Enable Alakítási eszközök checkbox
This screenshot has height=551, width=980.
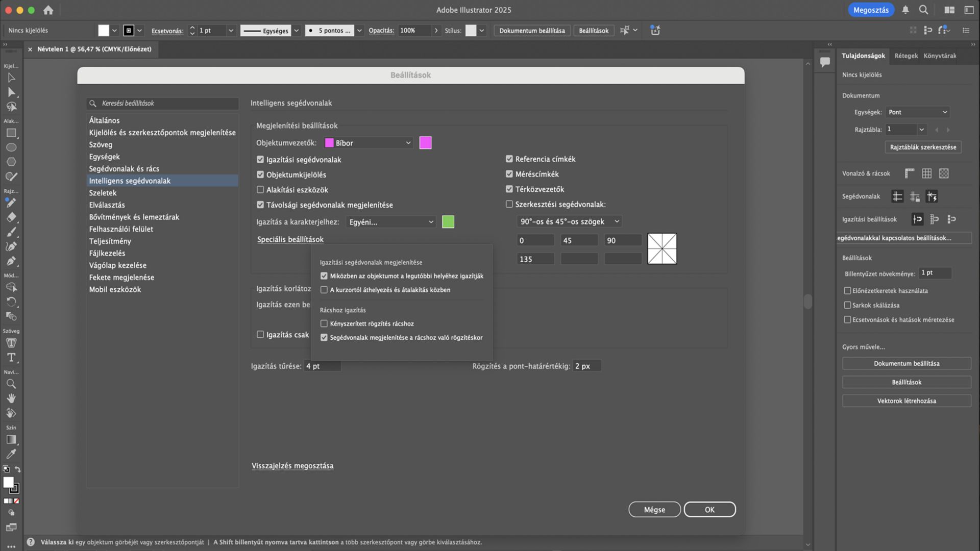click(x=260, y=190)
